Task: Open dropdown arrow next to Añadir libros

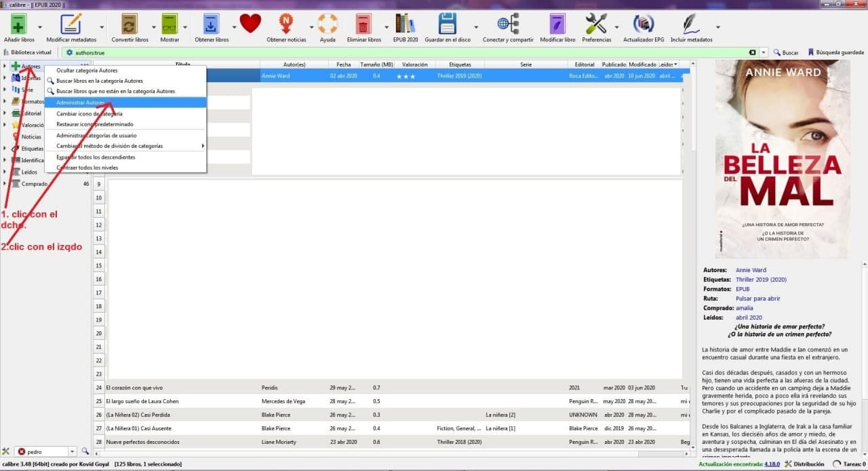Action: 40,28
